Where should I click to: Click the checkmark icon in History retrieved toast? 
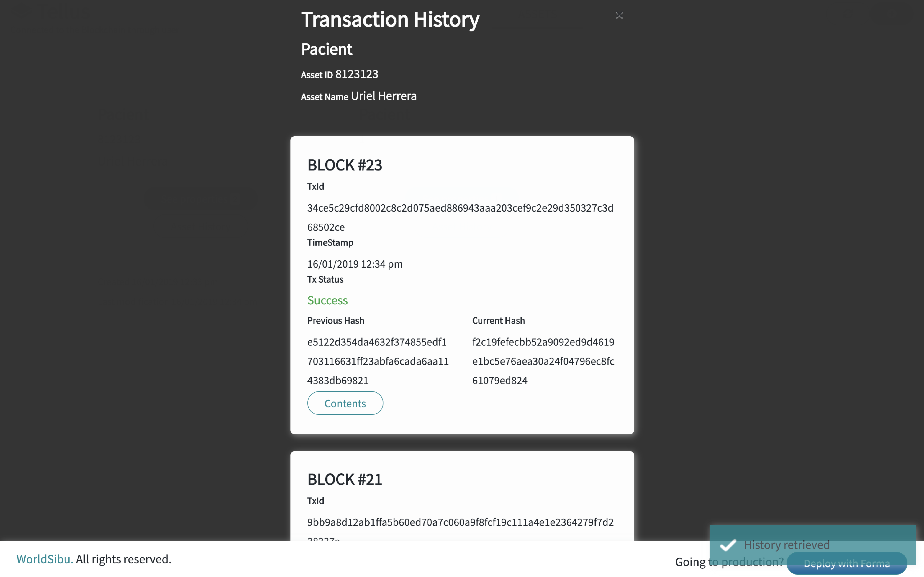coord(728,545)
